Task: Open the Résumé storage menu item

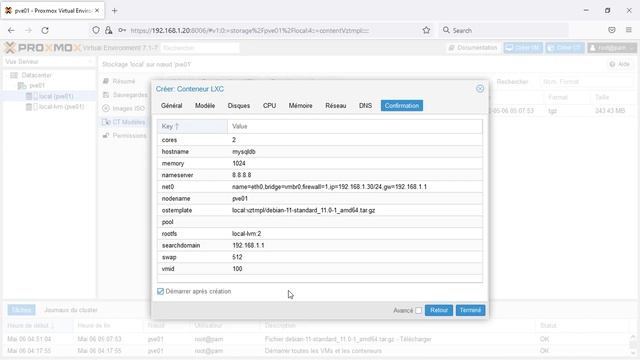Action: click(x=124, y=81)
